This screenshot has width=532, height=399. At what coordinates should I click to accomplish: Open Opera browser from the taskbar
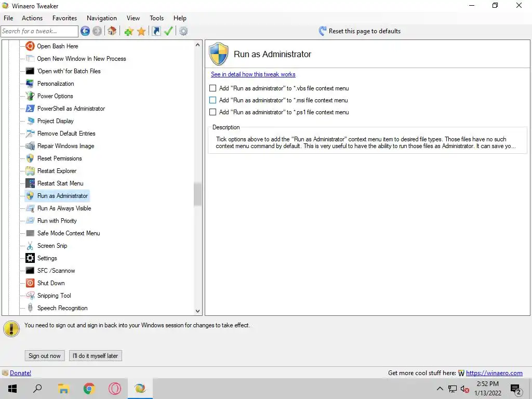click(x=115, y=389)
